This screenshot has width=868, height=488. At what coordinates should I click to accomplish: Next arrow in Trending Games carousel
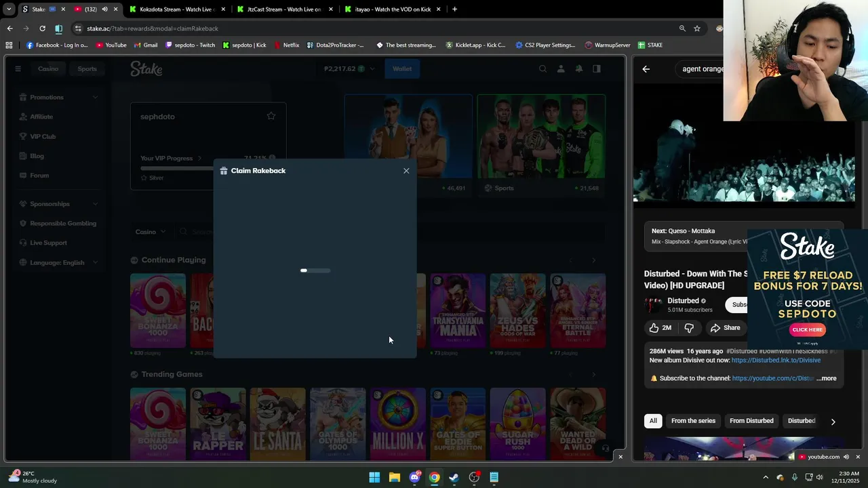tap(594, 374)
